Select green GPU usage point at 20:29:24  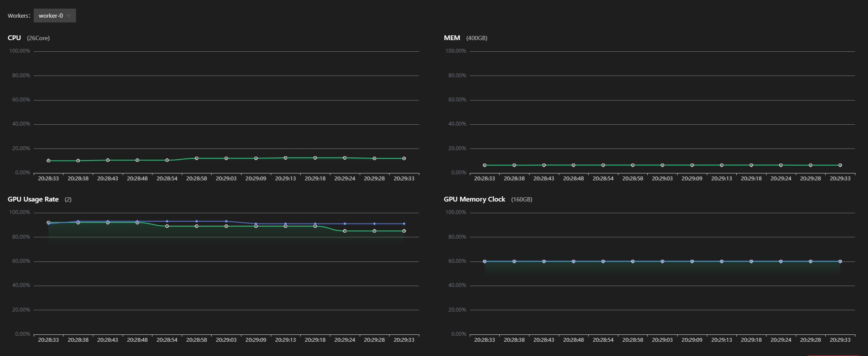click(x=345, y=231)
